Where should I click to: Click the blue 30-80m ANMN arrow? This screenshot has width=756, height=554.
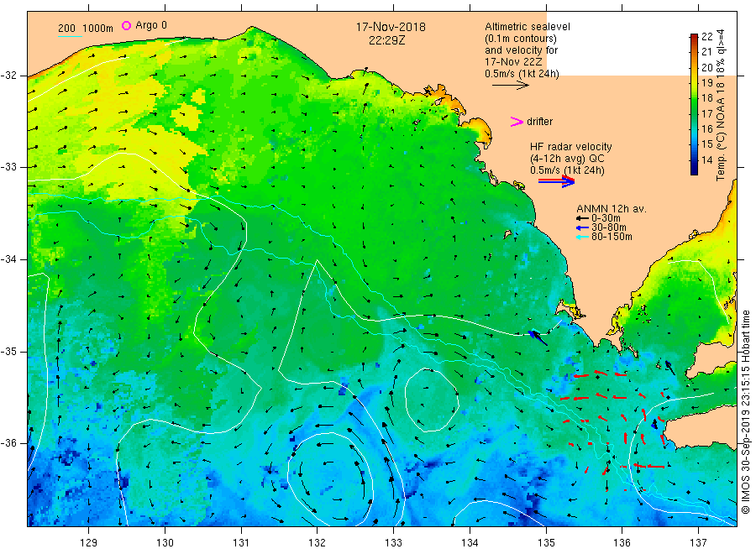pyautogui.click(x=582, y=227)
